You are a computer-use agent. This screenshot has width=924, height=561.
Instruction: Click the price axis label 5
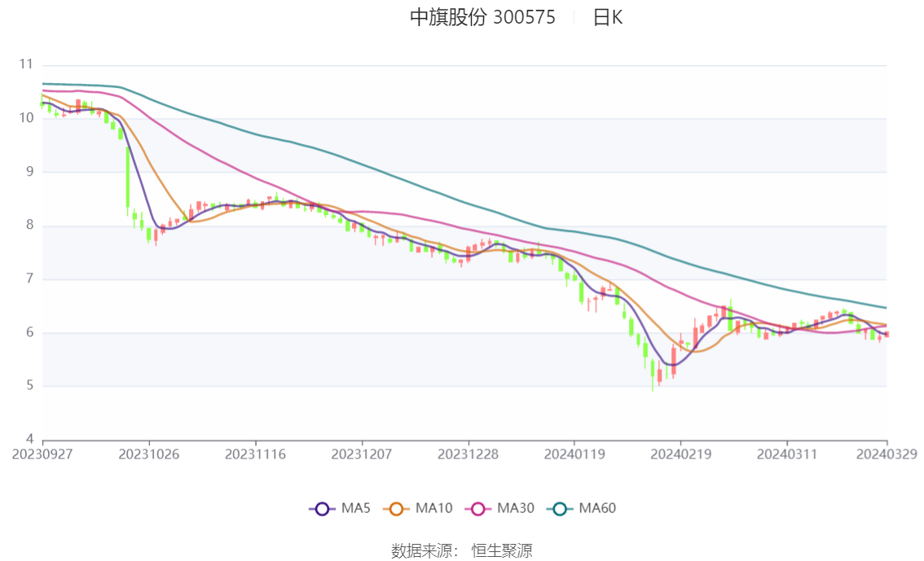pyautogui.click(x=29, y=386)
